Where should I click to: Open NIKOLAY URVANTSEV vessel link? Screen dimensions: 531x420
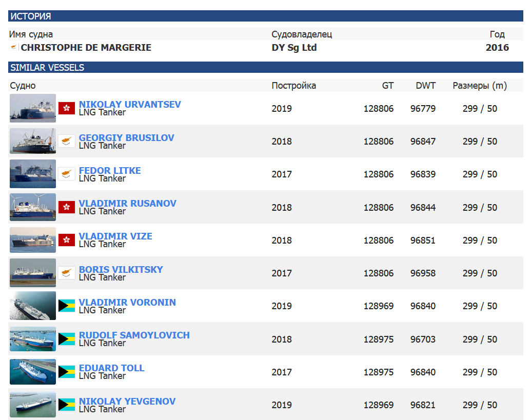[130, 104]
